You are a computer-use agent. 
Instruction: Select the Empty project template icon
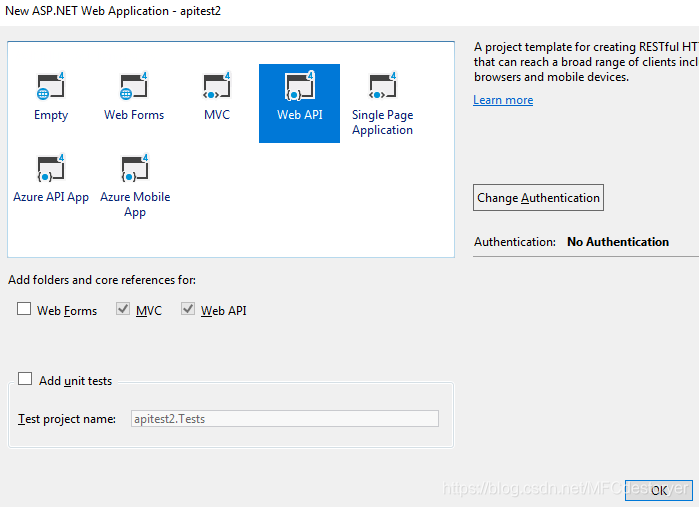(x=50, y=86)
